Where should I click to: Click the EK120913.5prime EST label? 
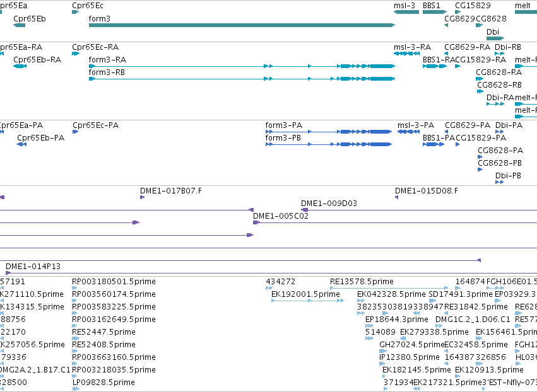(489, 370)
